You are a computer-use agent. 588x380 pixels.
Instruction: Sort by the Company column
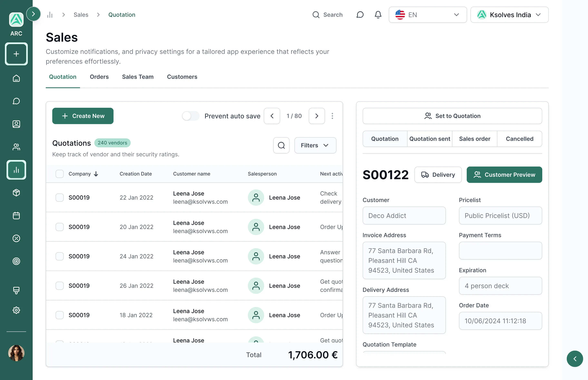coord(84,174)
